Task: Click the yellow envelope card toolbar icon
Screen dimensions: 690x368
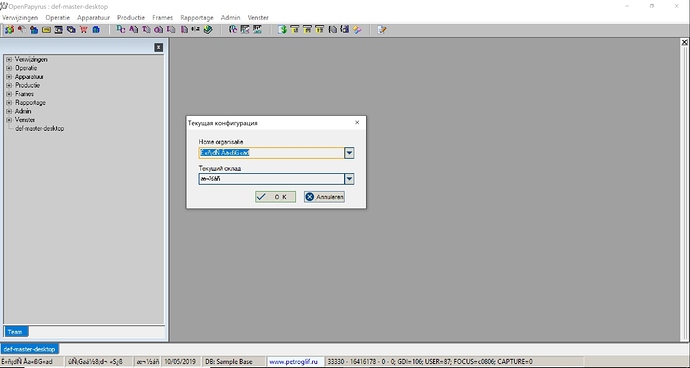Action: (x=46, y=29)
